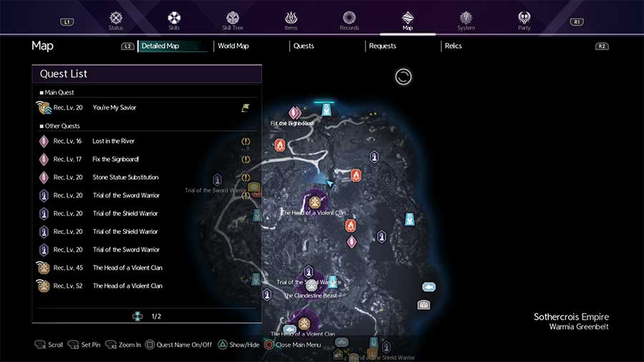Open the Party menu tab

click(524, 21)
